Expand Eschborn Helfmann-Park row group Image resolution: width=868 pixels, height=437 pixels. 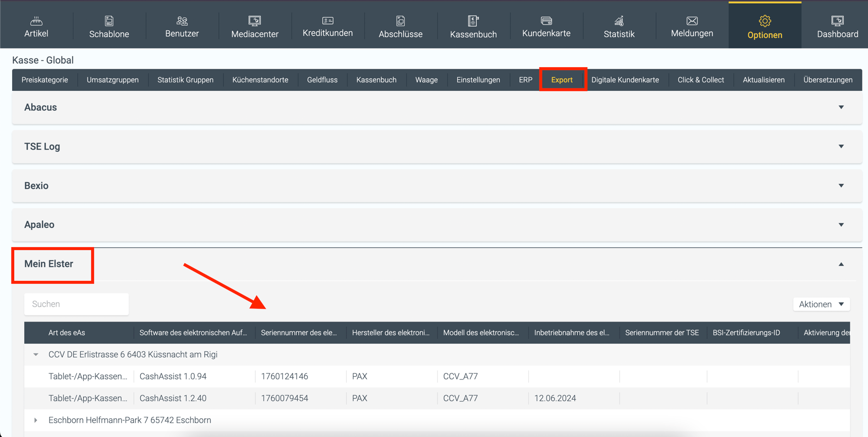(x=36, y=420)
